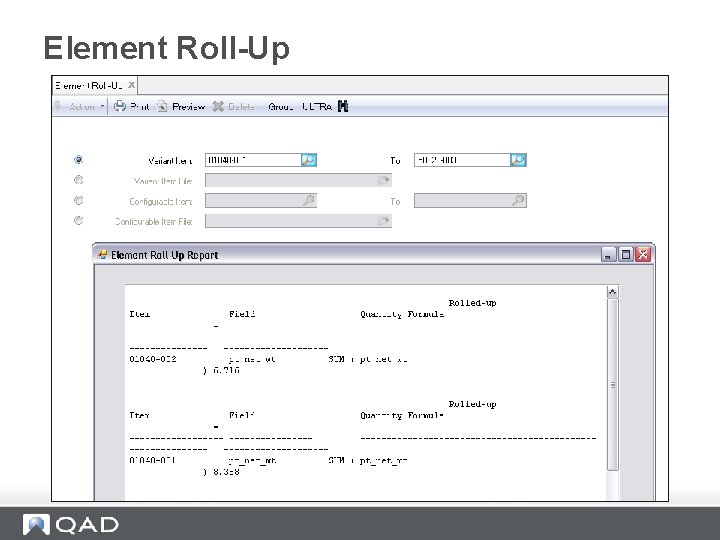Browse for Variant Item File
This screenshot has height=540, width=720.
coord(383,180)
